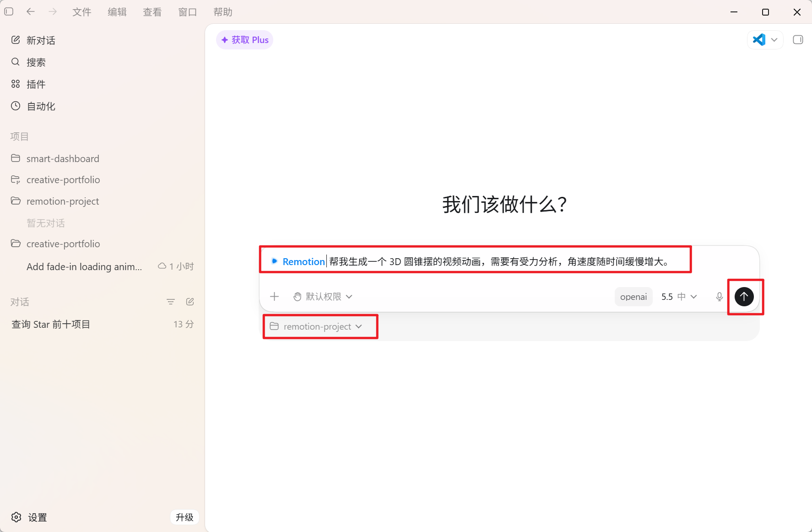This screenshot has width=812, height=532.
Task: Click the new chat pencil icon beside 对话
Action: pos(190,302)
